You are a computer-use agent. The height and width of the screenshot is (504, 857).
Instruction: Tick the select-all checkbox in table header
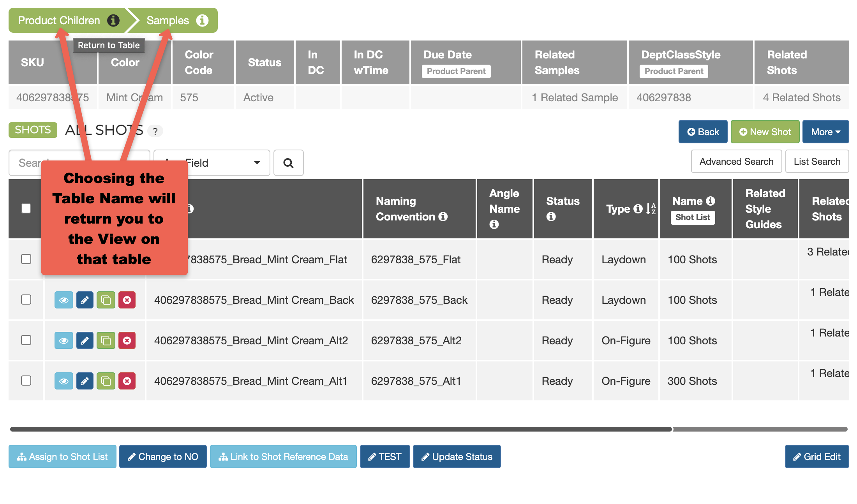tap(26, 208)
